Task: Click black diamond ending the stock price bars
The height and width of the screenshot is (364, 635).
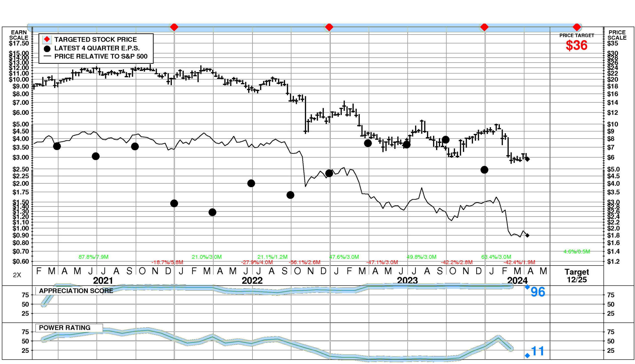Action: [x=527, y=159]
